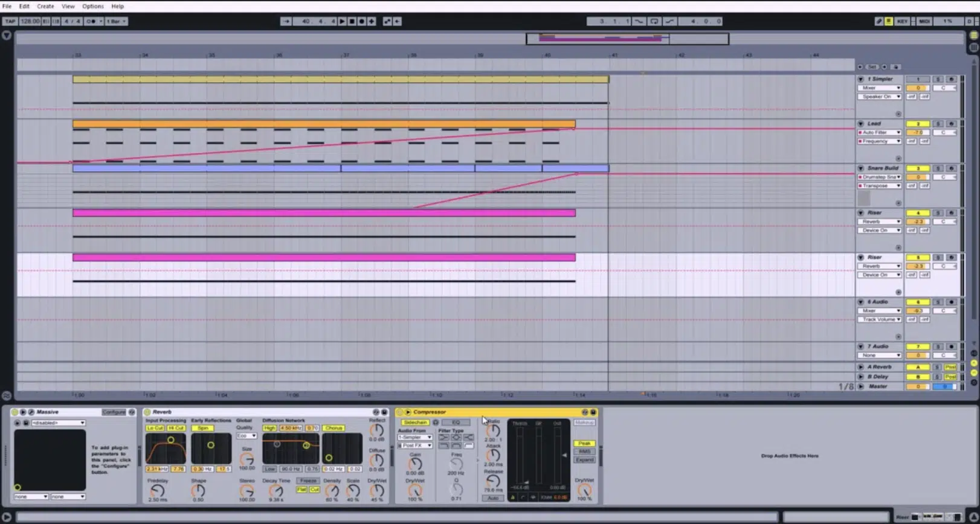Open 6 Audio Track Volume chooser
Image resolution: width=980 pixels, height=524 pixels.
click(x=880, y=319)
